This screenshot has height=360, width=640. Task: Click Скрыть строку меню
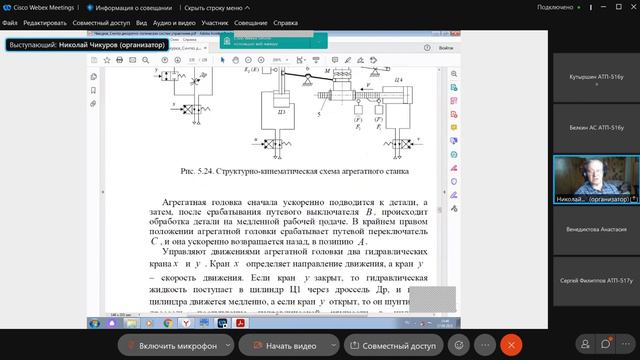click(217, 8)
